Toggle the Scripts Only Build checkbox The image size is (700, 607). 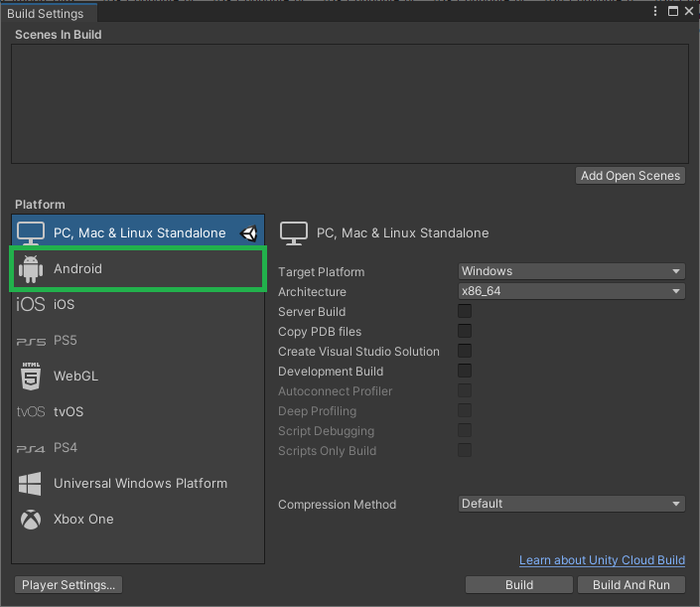click(x=465, y=450)
